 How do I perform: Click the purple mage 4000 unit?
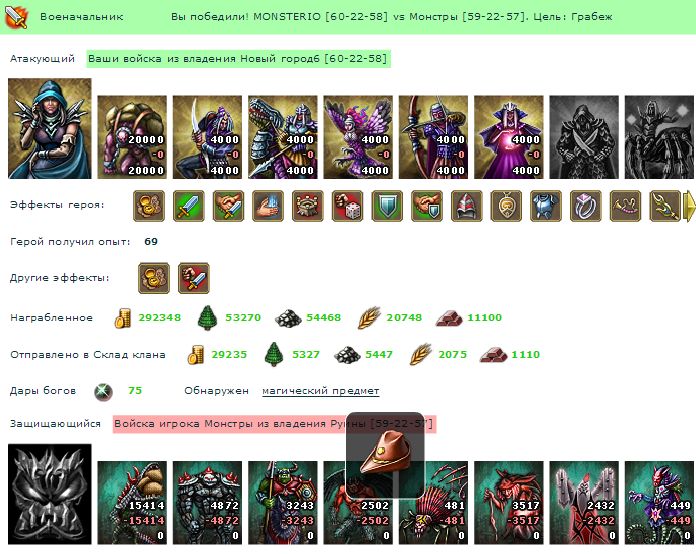point(509,137)
